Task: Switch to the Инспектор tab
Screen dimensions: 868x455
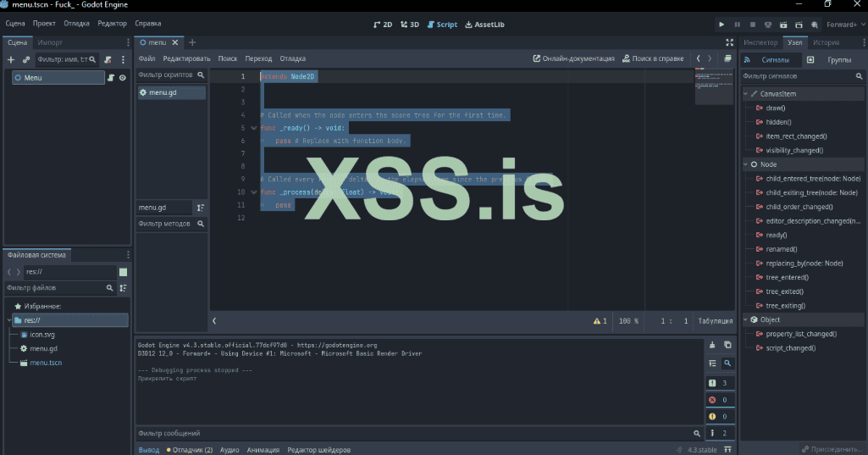Action: 760,42
